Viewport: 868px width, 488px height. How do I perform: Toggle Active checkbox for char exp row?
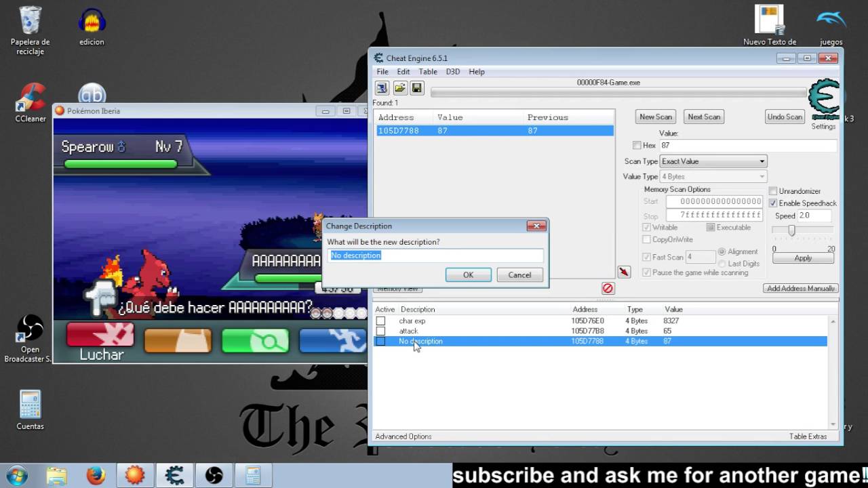(x=380, y=321)
